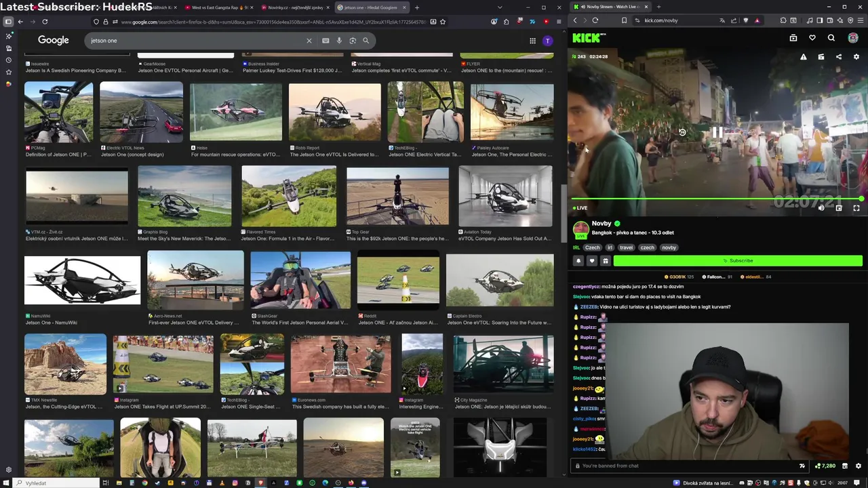The width and height of the screenshot is (868, 488).
Task: Toggle Novby notification bell
Action: [x=578, y=261]
